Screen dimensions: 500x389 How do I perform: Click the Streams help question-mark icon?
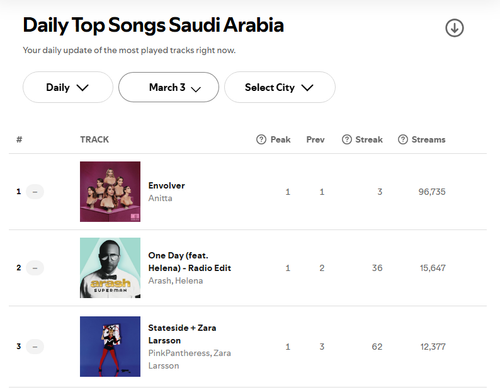coord(403,139)
